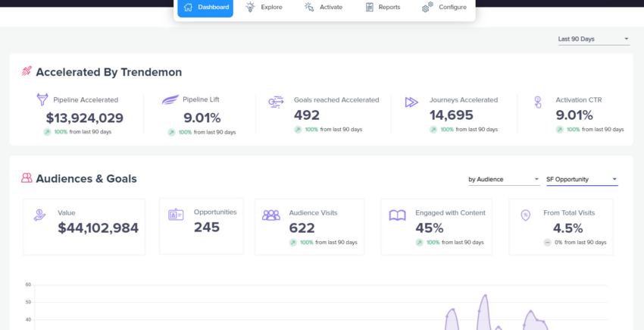Screen dimensions: 644x330
Task: Click the $13,924,029 pipeline value
Action: pyautogui.click(x=85, y=118)
